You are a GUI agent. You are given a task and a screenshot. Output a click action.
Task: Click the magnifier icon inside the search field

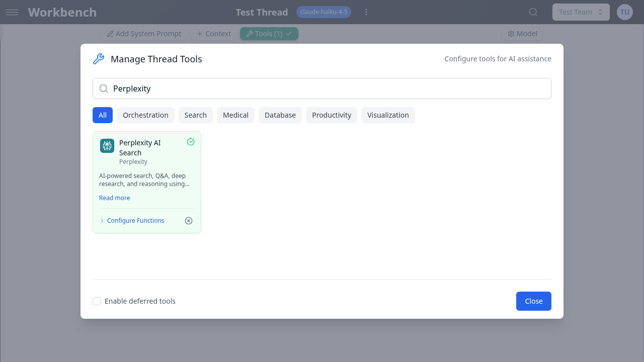click(x=104, y=88)
